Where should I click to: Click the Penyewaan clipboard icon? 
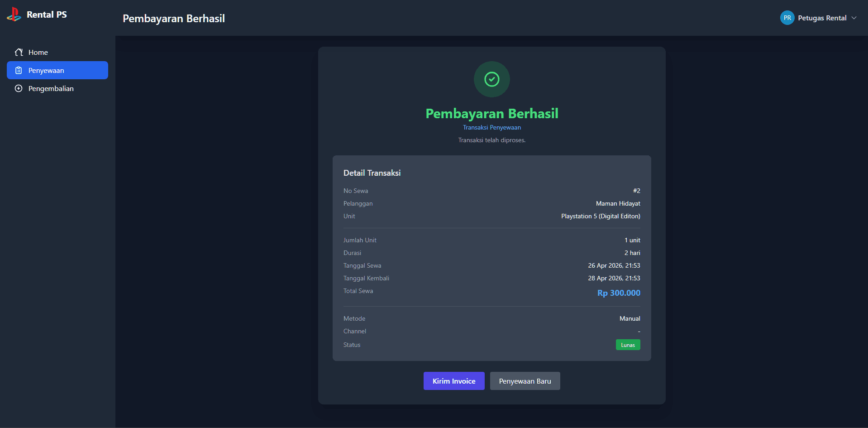point(19,70)
